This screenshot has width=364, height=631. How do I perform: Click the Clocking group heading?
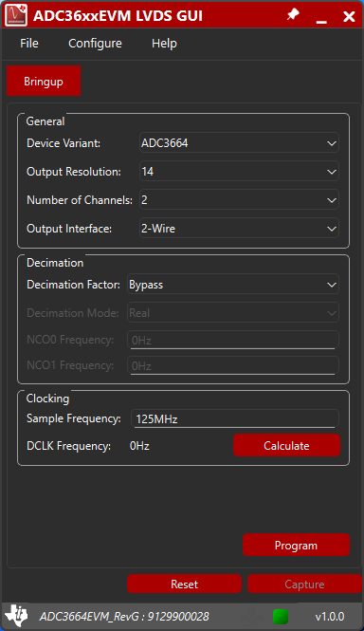click(47, 399)
